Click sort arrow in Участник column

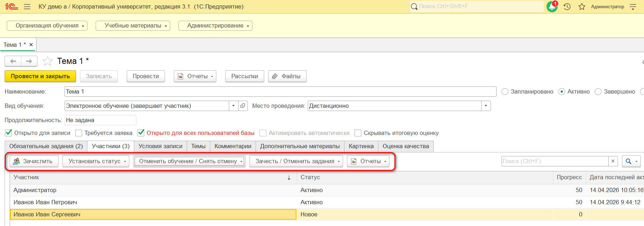tap(289, 177)
